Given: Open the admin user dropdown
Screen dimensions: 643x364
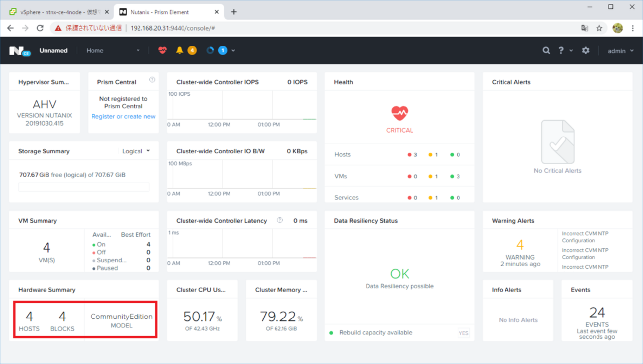Looking at the screenshot, I should click(620, 51).
